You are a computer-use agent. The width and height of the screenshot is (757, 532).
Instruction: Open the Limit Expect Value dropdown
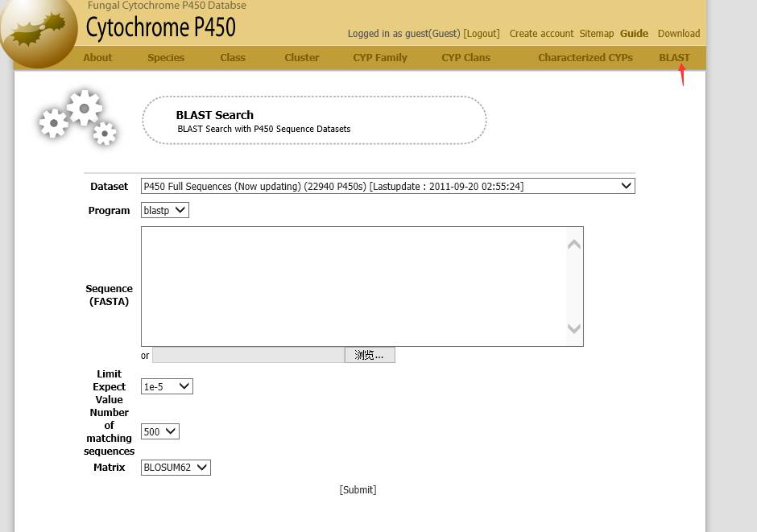click(167, 386)
